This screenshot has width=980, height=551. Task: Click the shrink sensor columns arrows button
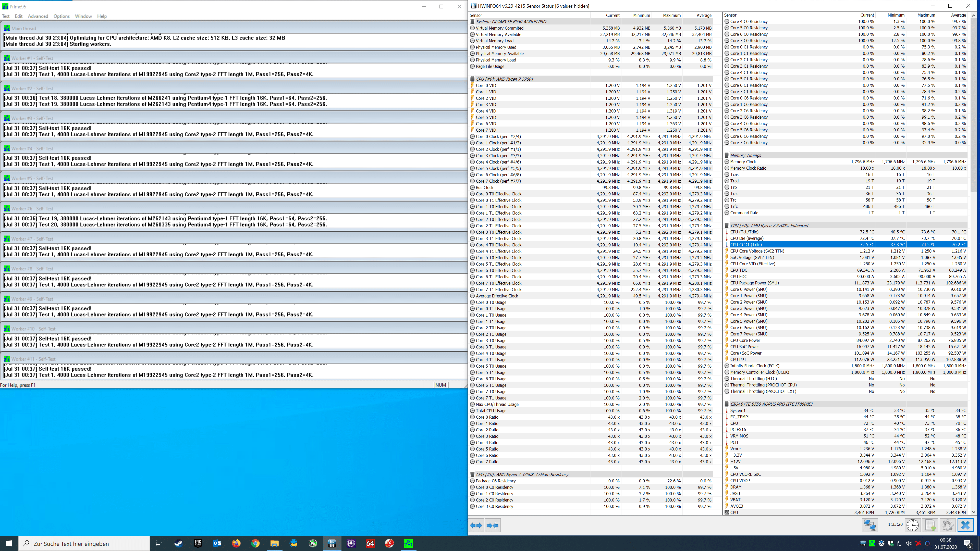(x=493, y=525)
